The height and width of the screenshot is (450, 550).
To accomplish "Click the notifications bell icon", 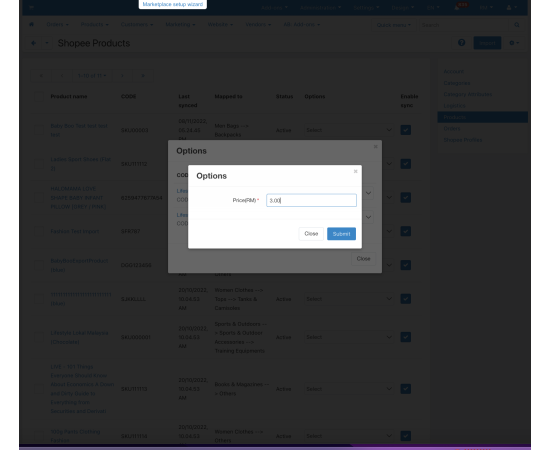I will click(457, 8).
